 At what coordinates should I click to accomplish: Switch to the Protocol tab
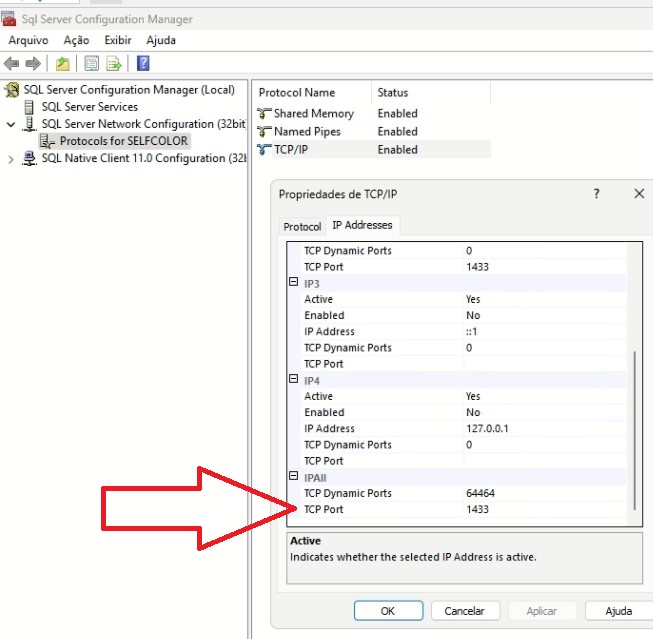pyautogui.click(x=302, y=227)
